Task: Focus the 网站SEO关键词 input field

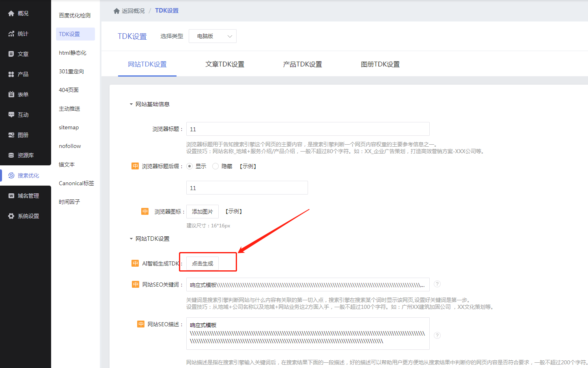Action: click(x=308, y=285)
